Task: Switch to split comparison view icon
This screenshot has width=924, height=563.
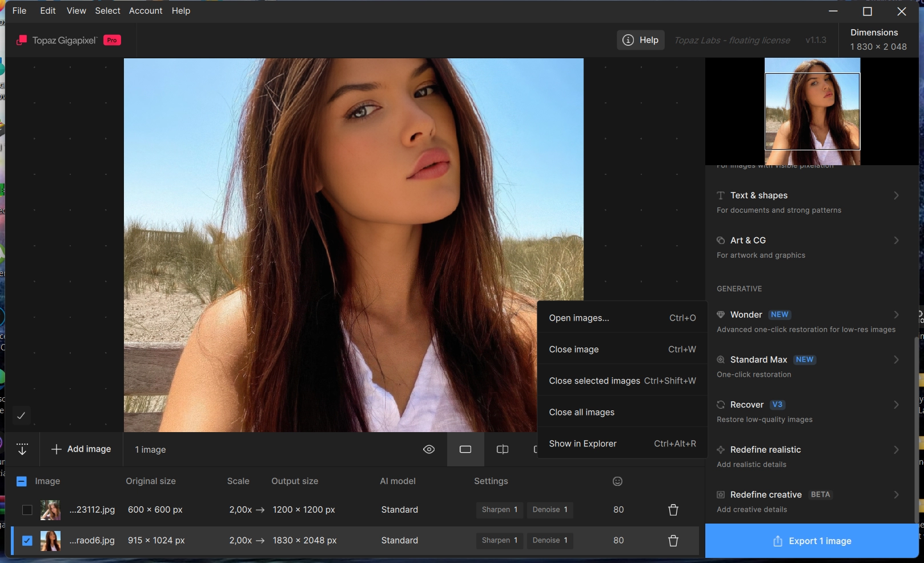Action: [503, 449]
